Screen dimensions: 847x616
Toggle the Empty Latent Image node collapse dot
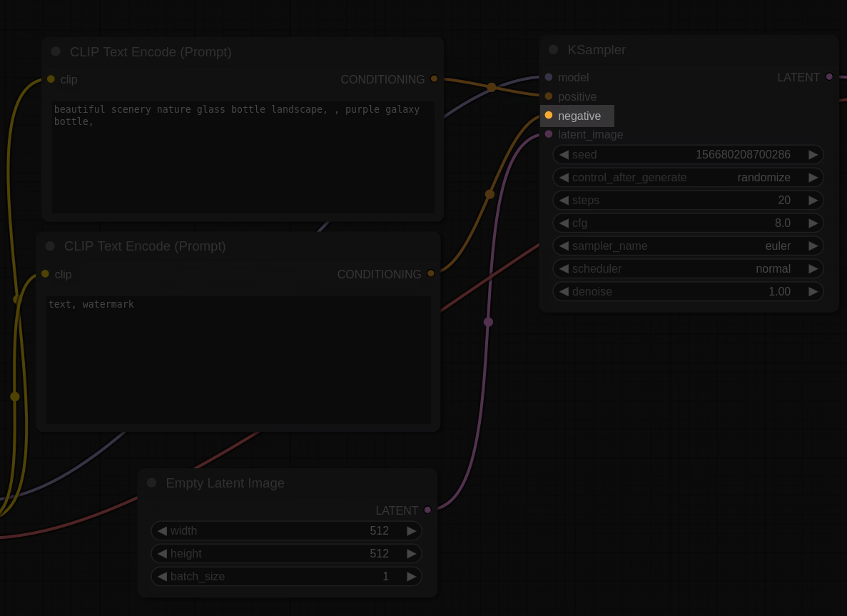coord(152,483)
